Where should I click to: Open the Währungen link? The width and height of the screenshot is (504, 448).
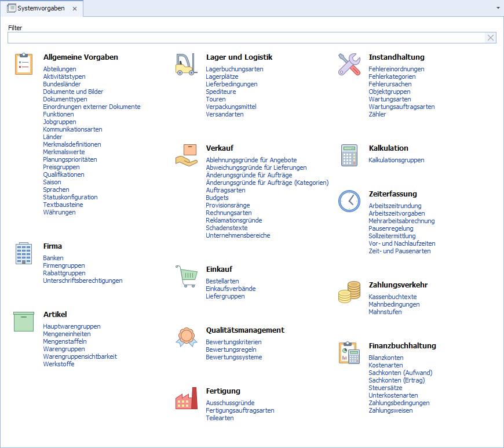pos(59,212)
